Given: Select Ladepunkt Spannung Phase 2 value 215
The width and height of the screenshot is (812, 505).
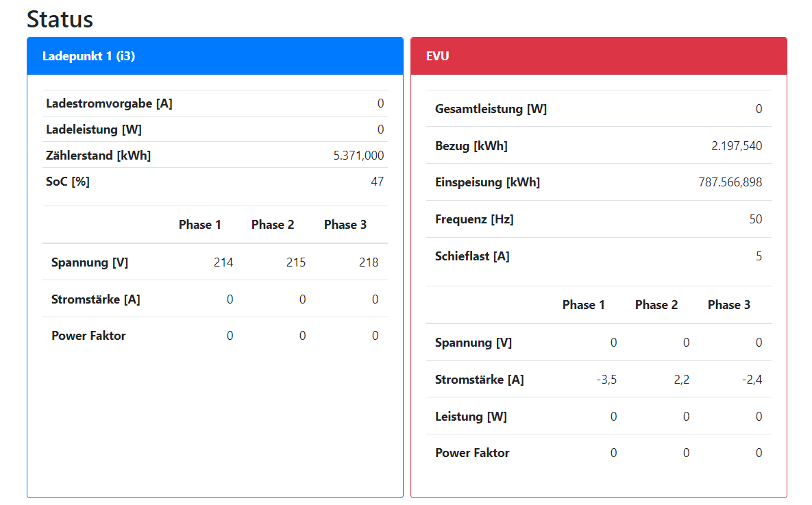Looking at the screenshot, I should point(296,262).
